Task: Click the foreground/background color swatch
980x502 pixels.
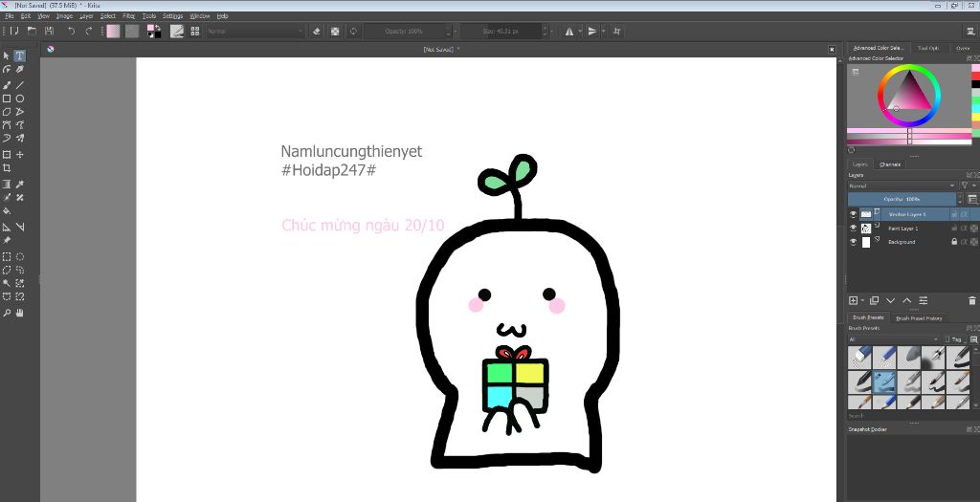Action: point(153,31)
